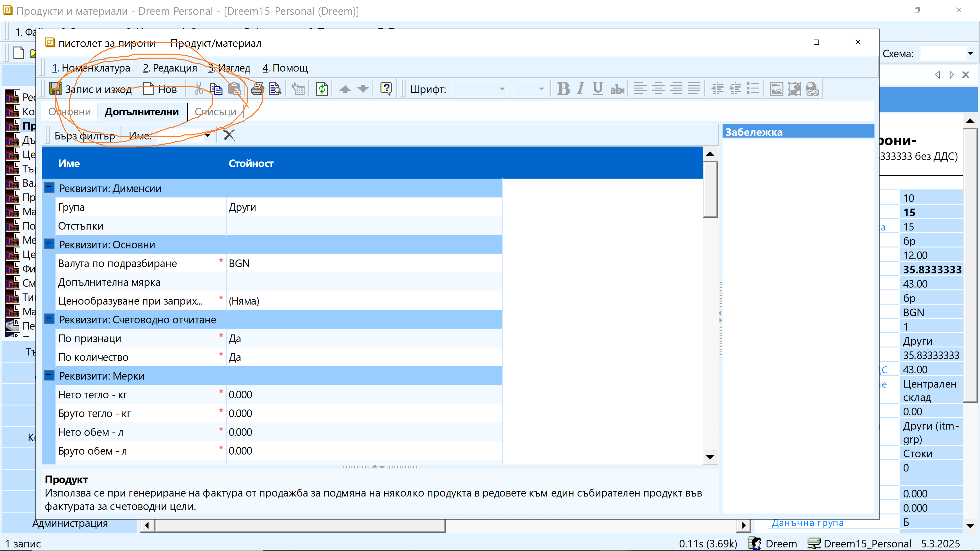Click the Dreem user icon in status bar

(755, 543)
